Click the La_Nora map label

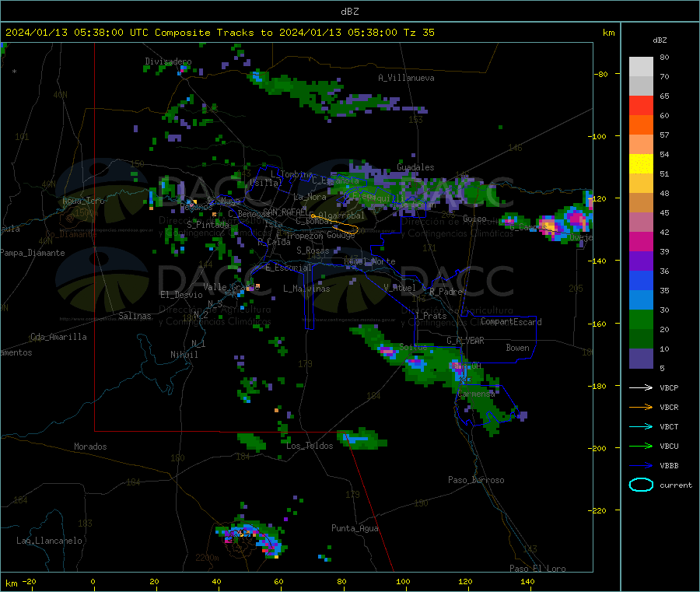click(x=310, y=197)
